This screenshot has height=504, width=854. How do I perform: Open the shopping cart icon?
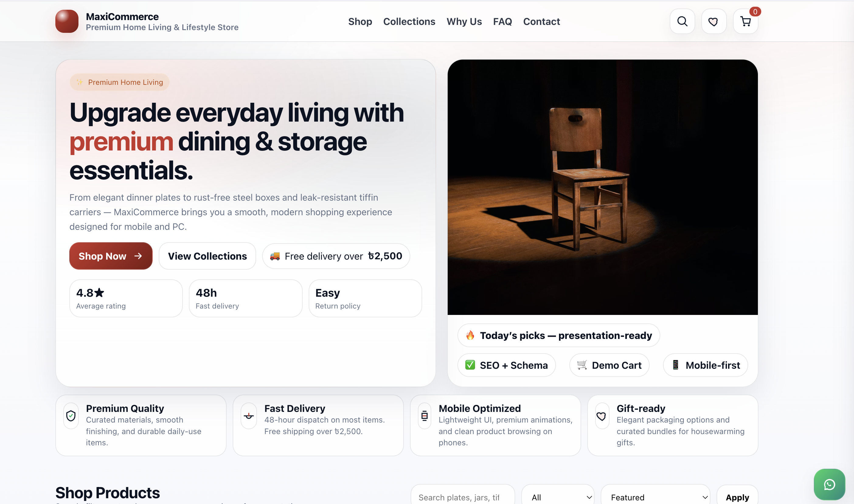(x=745, y=21)
